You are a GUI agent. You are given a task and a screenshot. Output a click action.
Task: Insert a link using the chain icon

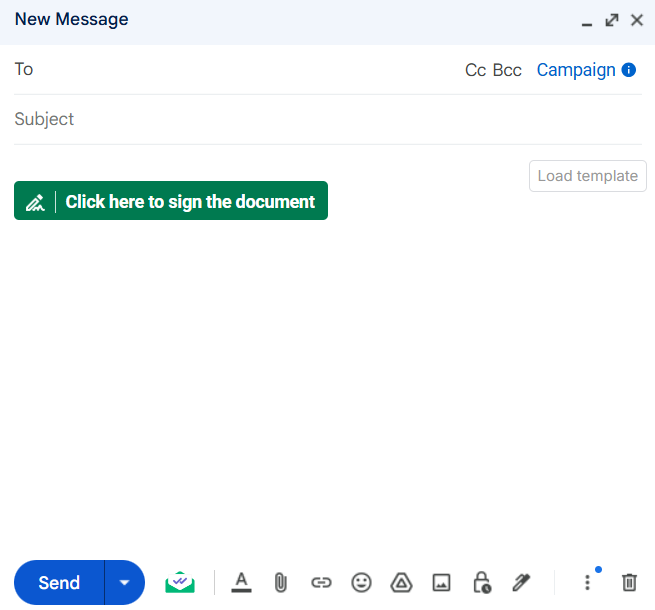point(321,582)
